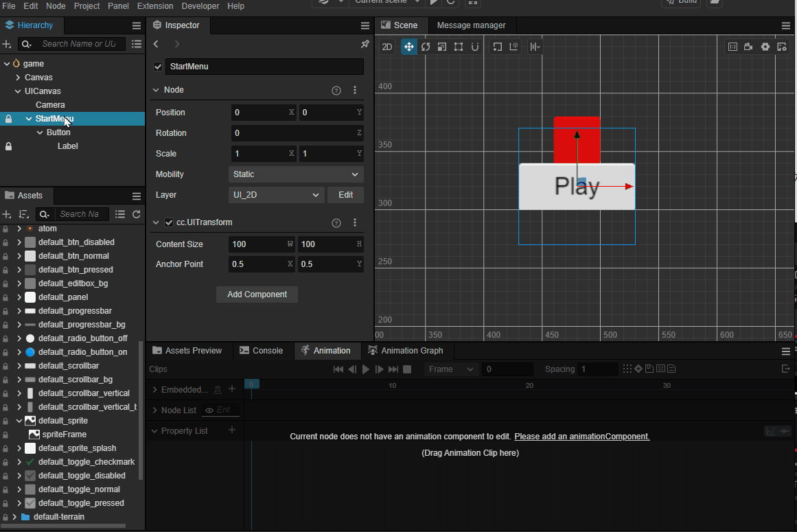Image resolution: width=797 pixels, height=532 pixels.
Task: Click the Add Component button
Action: [257, 294]
